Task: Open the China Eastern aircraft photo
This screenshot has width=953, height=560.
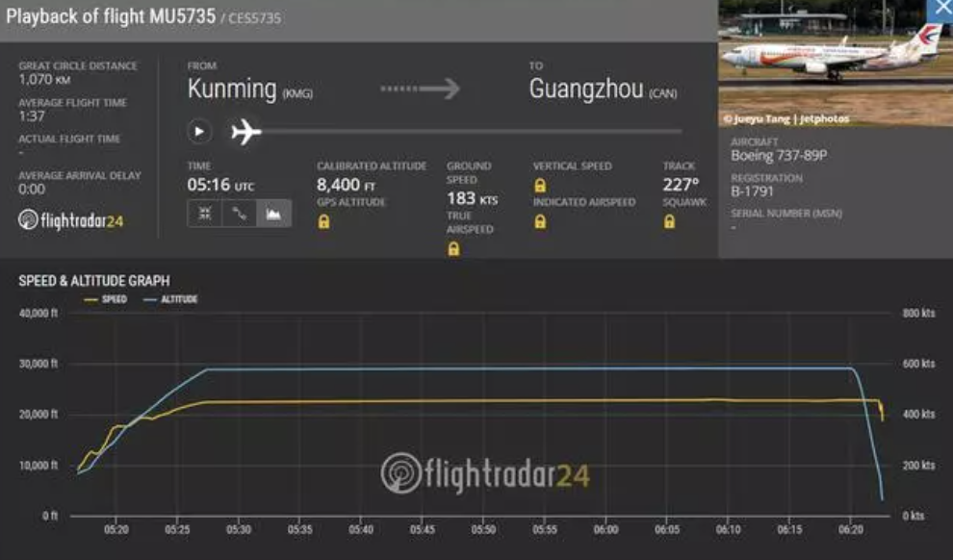Action: point(836,64)
